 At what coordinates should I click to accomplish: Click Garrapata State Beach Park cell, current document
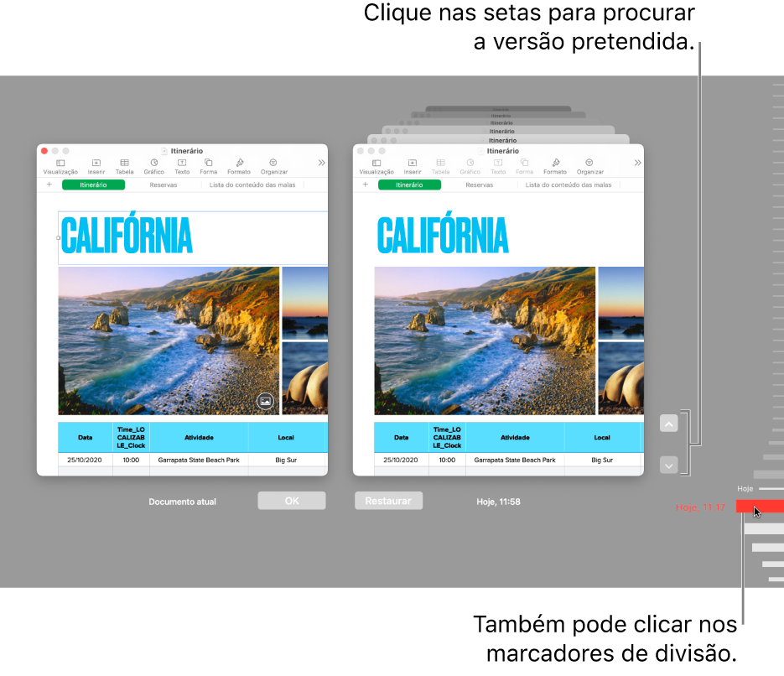click(199, 460)
